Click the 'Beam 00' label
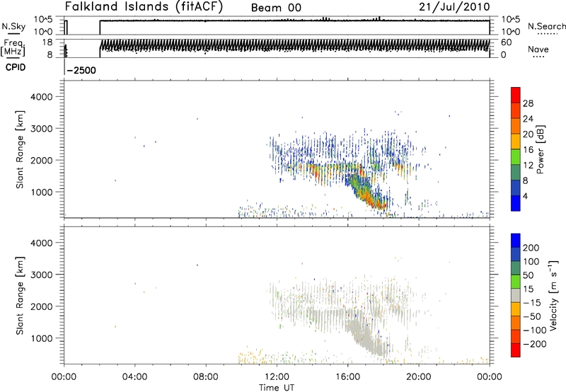The image size is (566, 392). [x=276, y=8]
